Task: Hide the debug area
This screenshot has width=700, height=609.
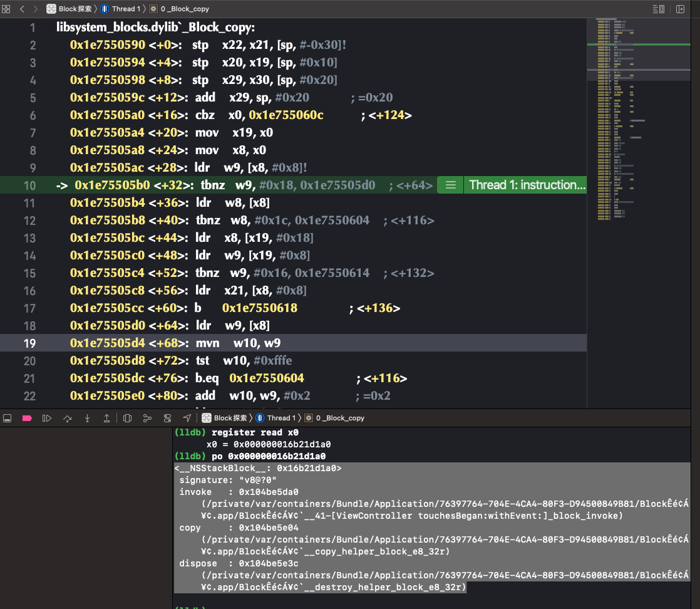Action: 7,418
